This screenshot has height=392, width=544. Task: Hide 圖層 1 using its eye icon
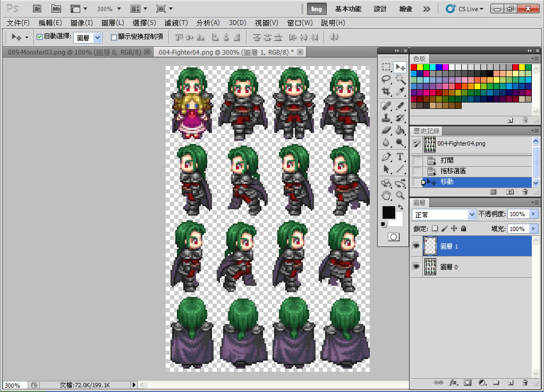(416, 246)
